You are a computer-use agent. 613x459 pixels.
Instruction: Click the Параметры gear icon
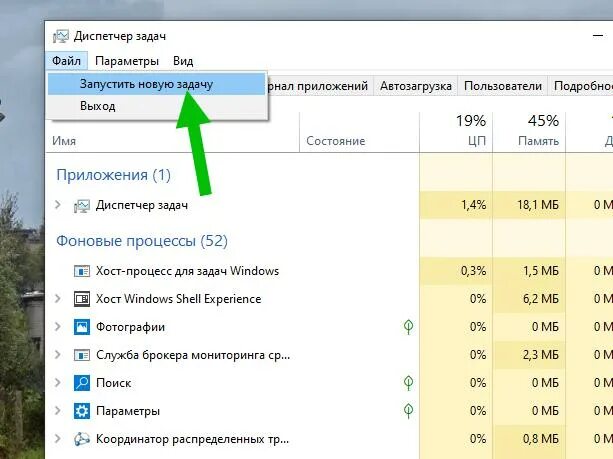tap(82, 411)
